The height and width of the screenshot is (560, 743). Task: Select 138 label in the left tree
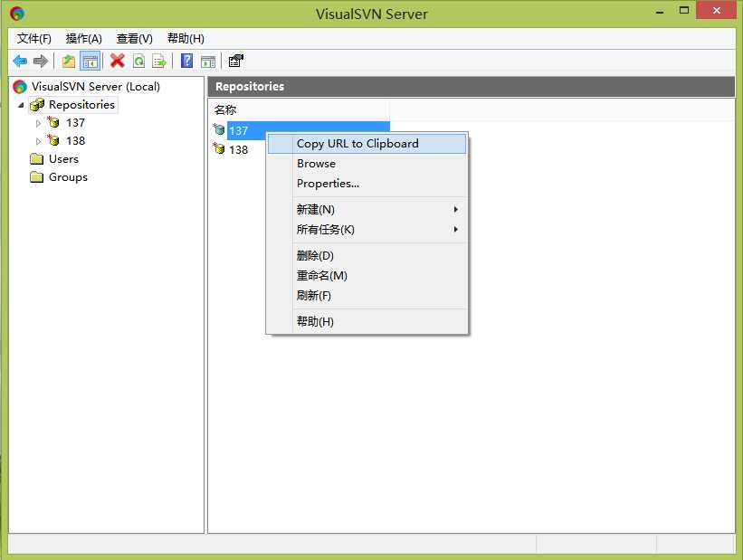75,141
